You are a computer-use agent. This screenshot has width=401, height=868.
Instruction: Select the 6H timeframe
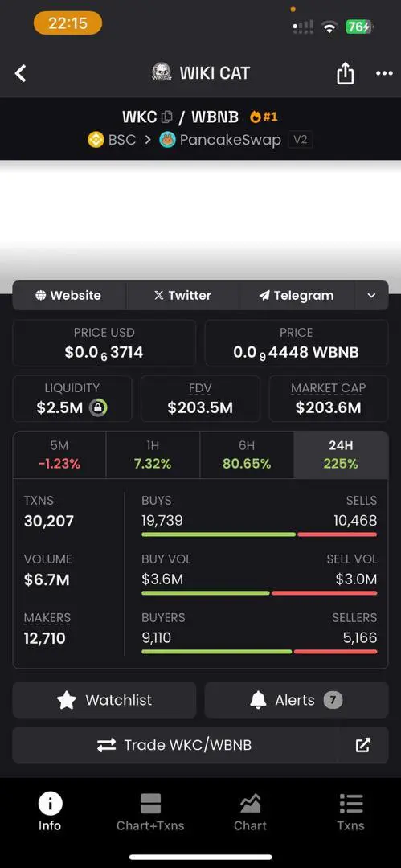247,455
